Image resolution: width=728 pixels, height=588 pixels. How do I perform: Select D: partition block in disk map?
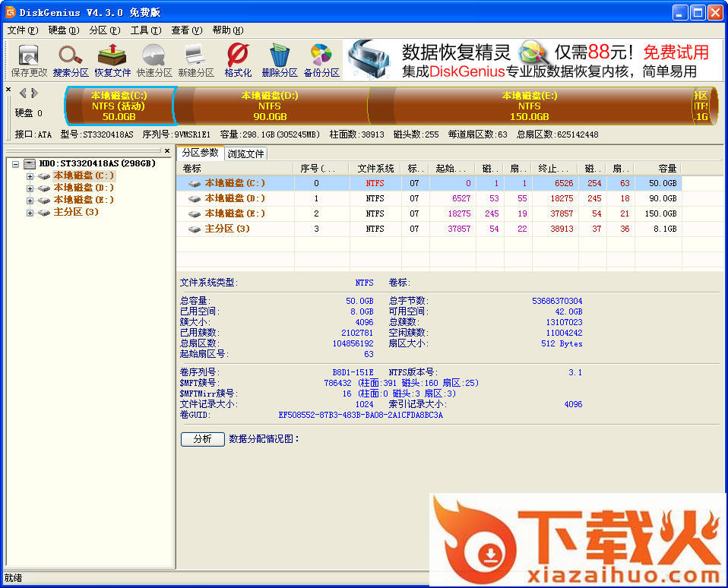coord(271,106)
